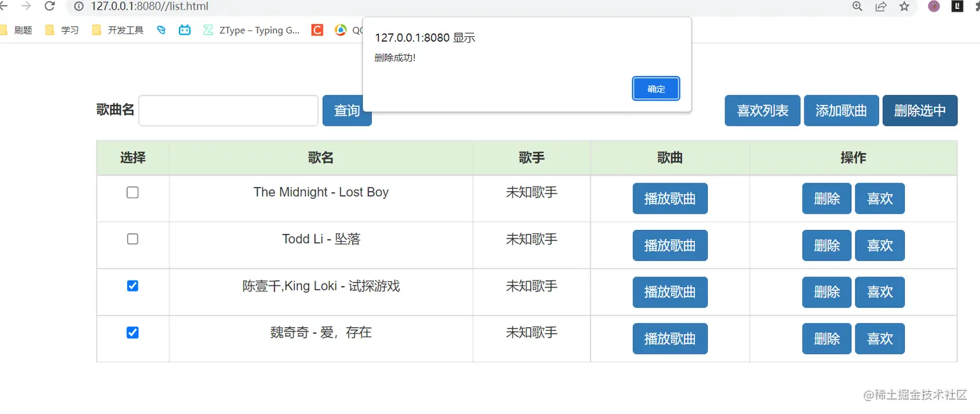The width and height of the screenshot is (980, 414).
Task: Click song title Todd Li - 坠落
Action: coord(321,239)
